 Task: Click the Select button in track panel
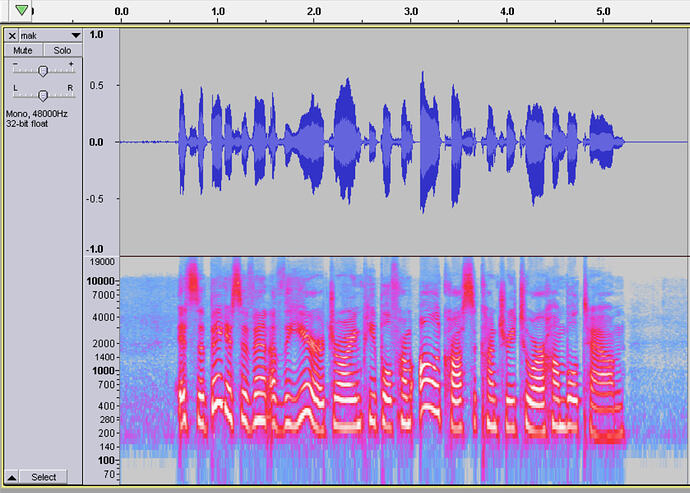coord(44,477)
